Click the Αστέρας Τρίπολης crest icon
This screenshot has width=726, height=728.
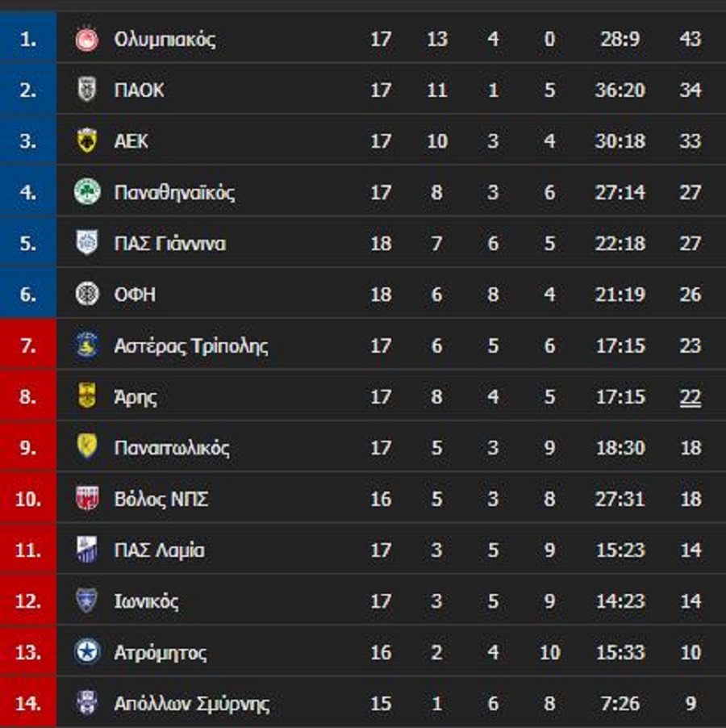tap(87, 345)
